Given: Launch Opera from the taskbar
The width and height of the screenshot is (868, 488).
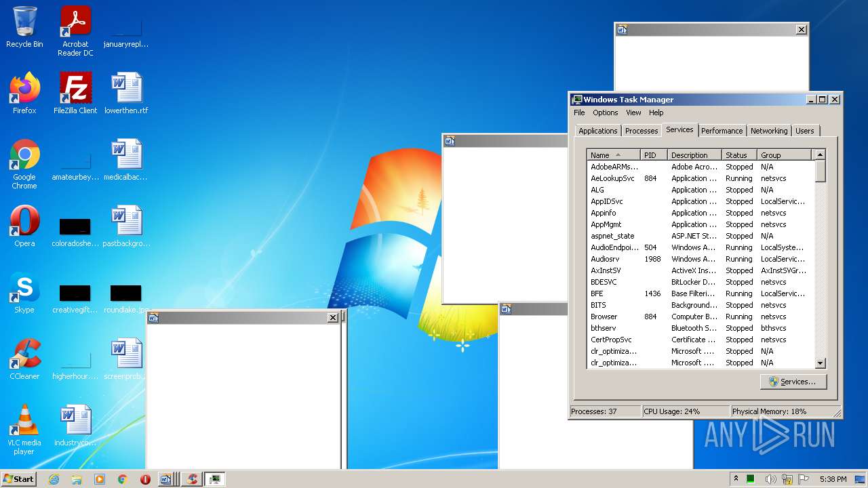Looking at the screenshot, I should tap(145, 479).
